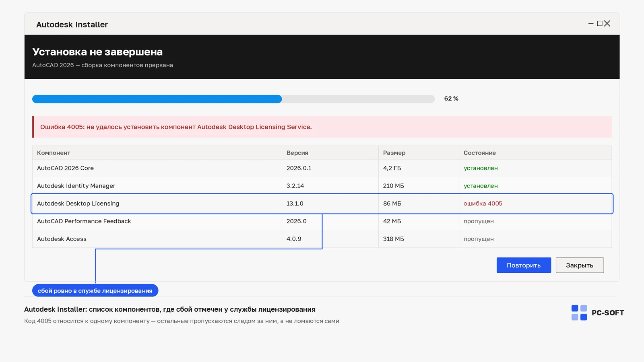Click version 2026.0.1 cell
The image size is (644, 362).
[x=299, y=168]
